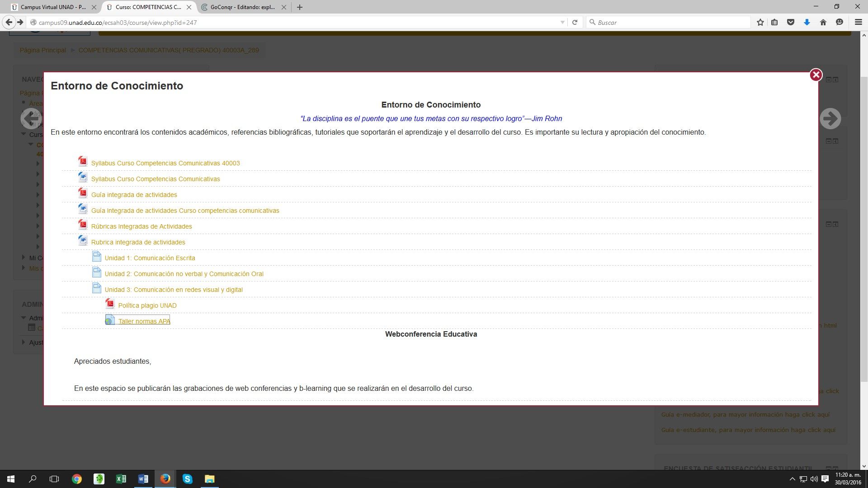Switch to GoConqr Editando tab
Viewport: 868px width, 488px height.
(242, 7)
